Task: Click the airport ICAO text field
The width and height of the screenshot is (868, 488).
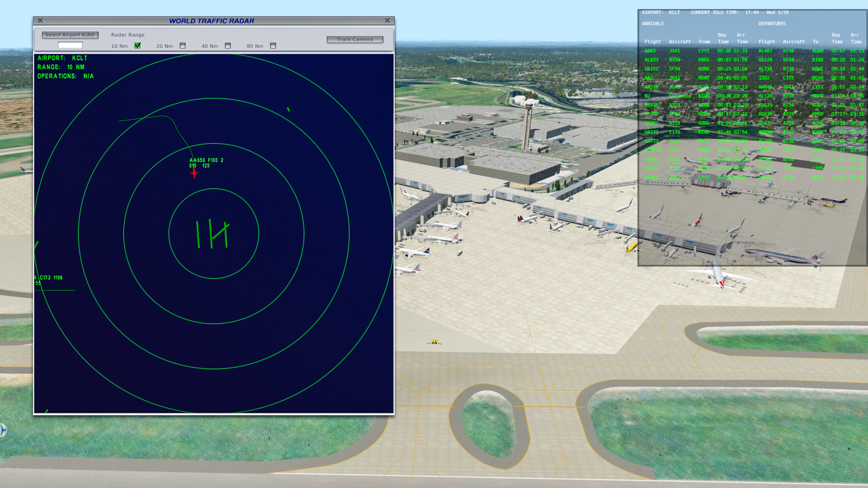Action: pos(70,45)
